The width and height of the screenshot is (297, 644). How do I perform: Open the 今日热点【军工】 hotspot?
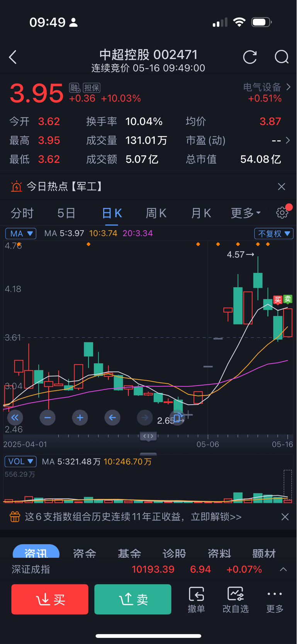65,186
